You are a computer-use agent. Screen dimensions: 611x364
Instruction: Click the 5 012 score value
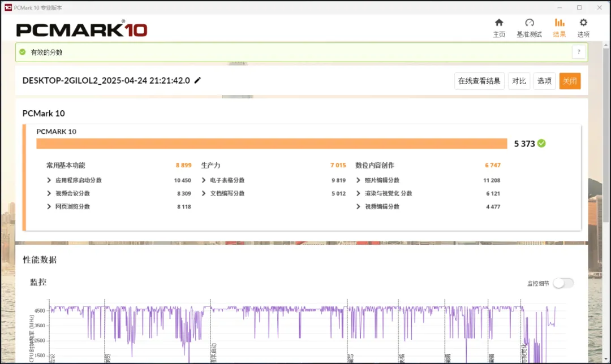point(339,193)
